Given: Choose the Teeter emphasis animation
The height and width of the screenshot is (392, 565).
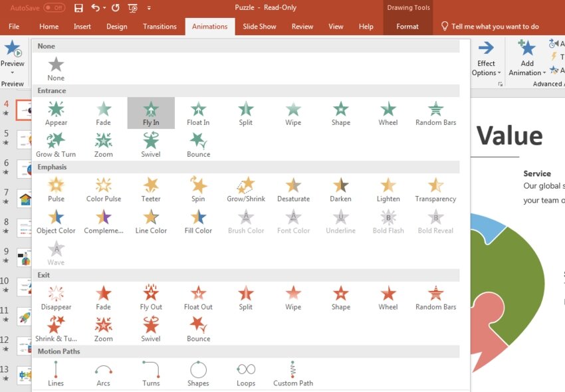Looking at the screenshot, I should [x=151, y=189].
